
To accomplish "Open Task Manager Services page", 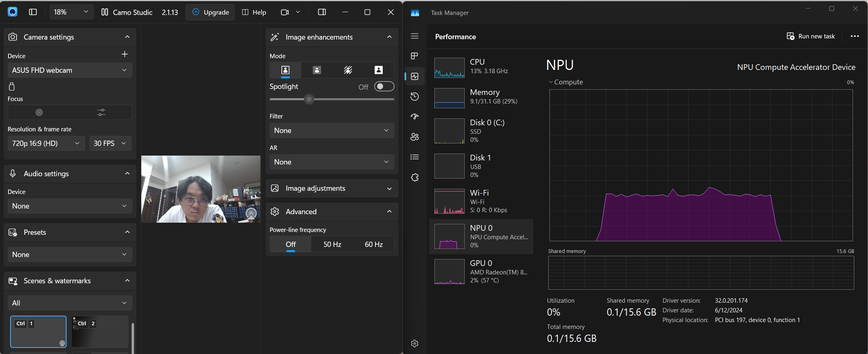I will point(415,177).
